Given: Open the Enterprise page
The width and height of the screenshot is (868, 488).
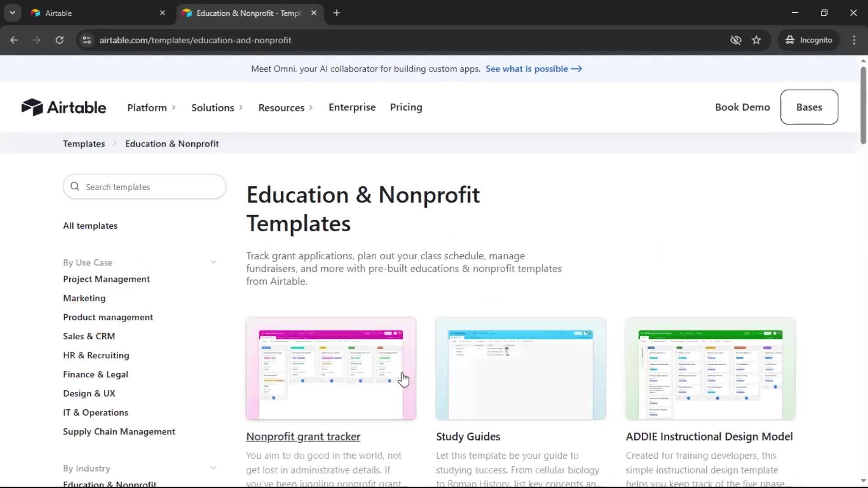Looking at the screenshot, I should tap(352, 107).
